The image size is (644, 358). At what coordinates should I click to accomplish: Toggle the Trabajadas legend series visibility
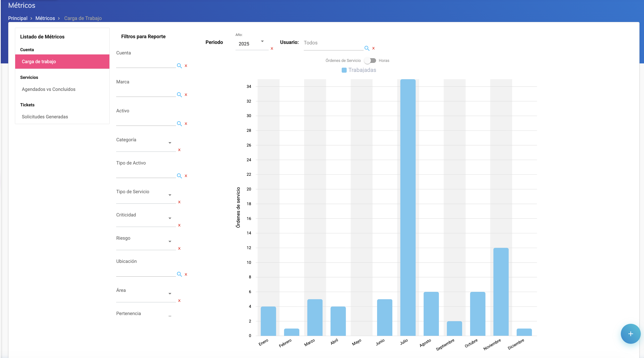tap(359, 70)
